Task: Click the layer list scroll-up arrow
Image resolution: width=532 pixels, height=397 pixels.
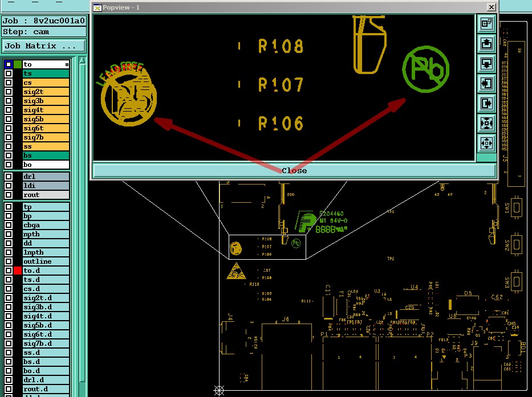Action: 82,61
